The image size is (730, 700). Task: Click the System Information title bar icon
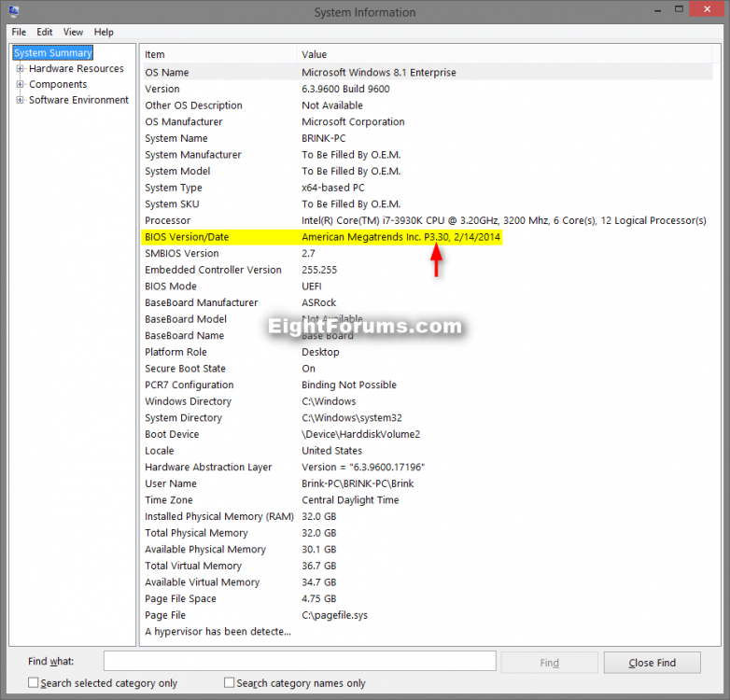tap(13, 11)
